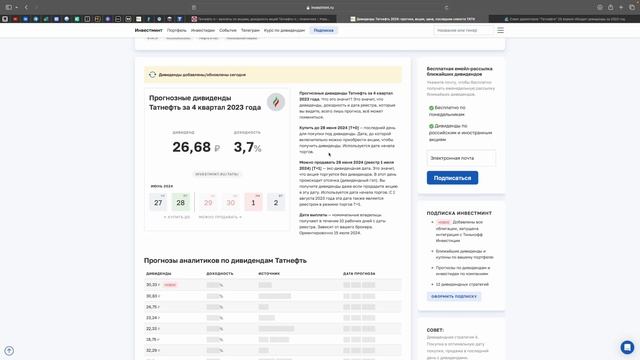Image resolution: width=640 pixels, height=360 pixels.
Task: Open the Курс по дивидендам menu item
Action: (x=284, y=30)
